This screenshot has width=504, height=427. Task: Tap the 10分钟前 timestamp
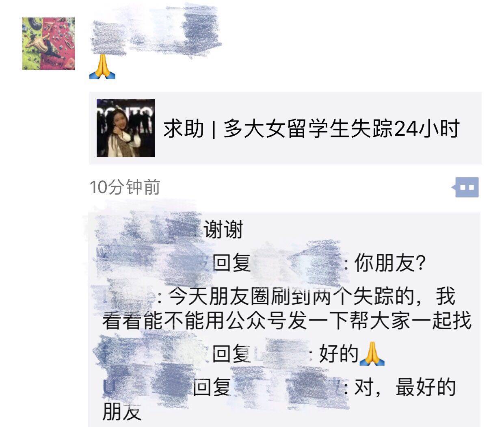click(x=125, y=187)
